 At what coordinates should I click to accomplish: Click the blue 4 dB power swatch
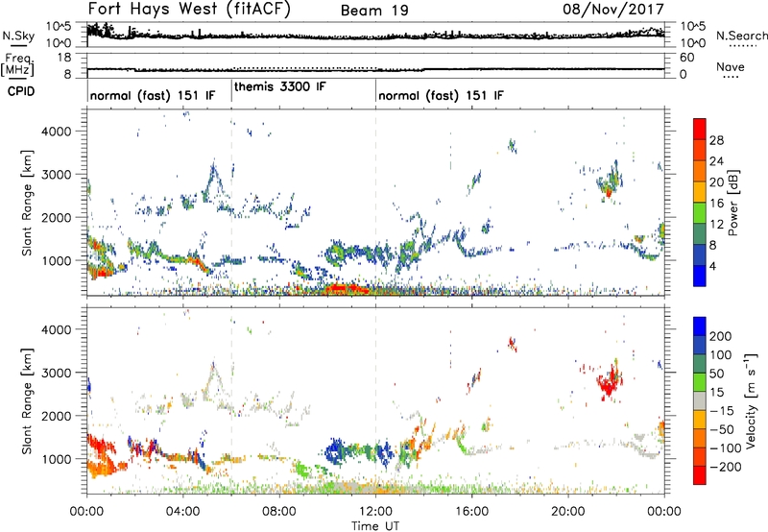pyautogui.click(x=700, y=276)
